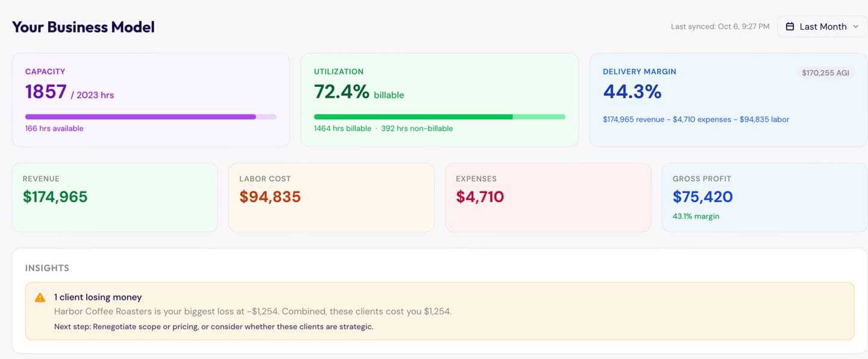Image resolution: width=868 pixels, height=359 pixels.
Task: Click the 'billable' label next to 72.4%
Action: (x=389, y=95)
